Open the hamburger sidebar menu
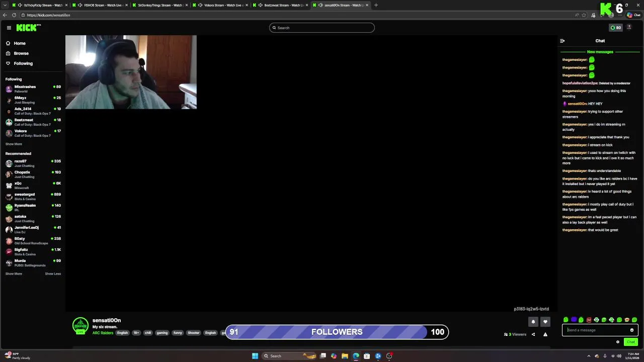The width and height of the screenshot is (644, 362). [x=9, y=28]
